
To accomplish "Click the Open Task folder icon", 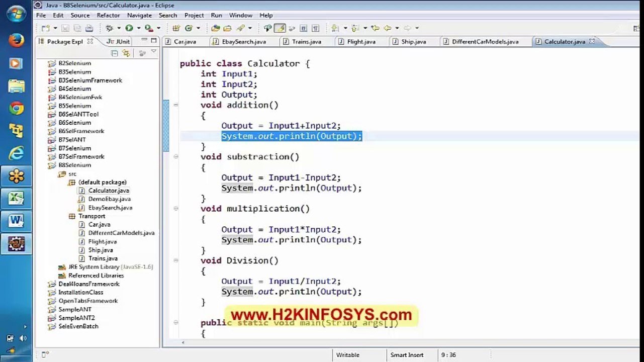I will pos(227,28).
